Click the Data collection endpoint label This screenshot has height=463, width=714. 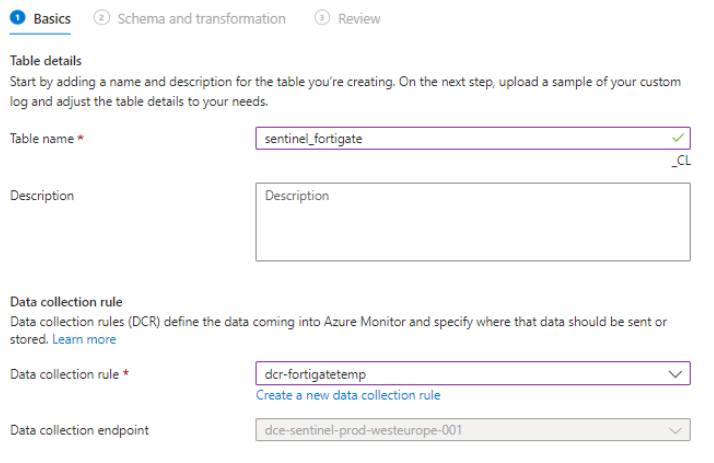80,431
